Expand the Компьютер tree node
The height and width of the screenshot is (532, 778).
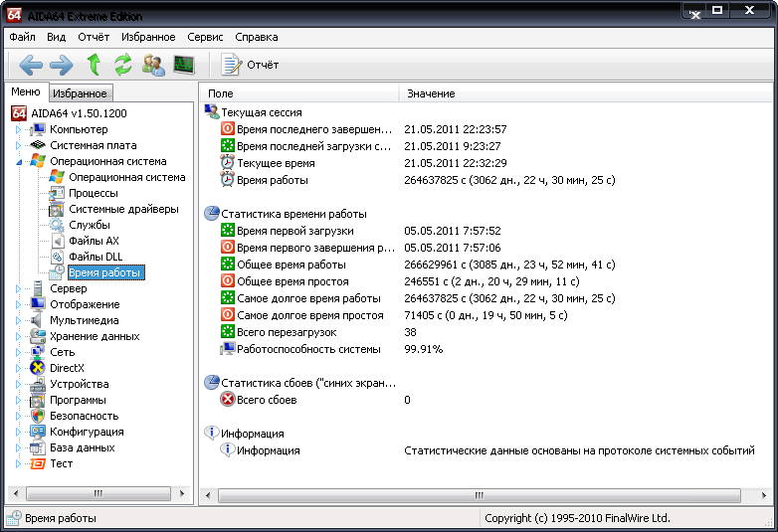(x=18, y=130)
